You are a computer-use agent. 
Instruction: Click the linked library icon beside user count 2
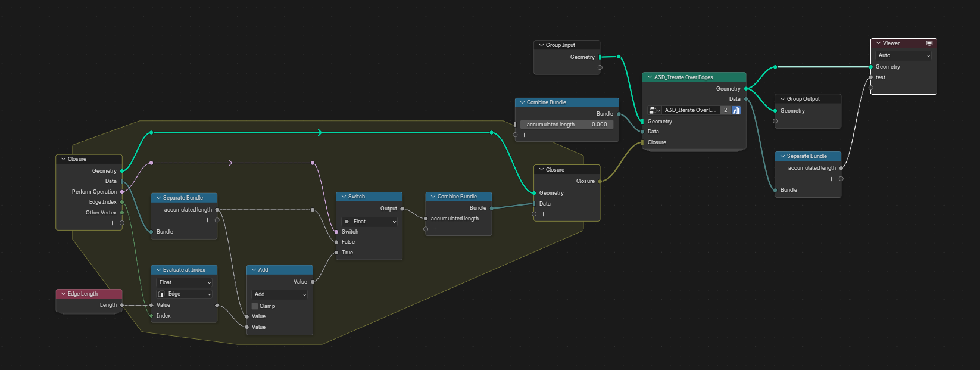coord(736,110)
